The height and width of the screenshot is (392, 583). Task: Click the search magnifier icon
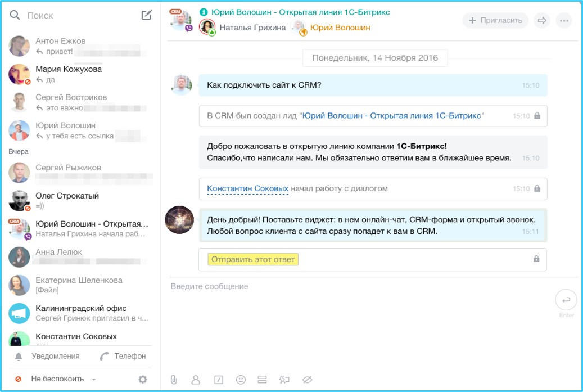tap(15, 15)
